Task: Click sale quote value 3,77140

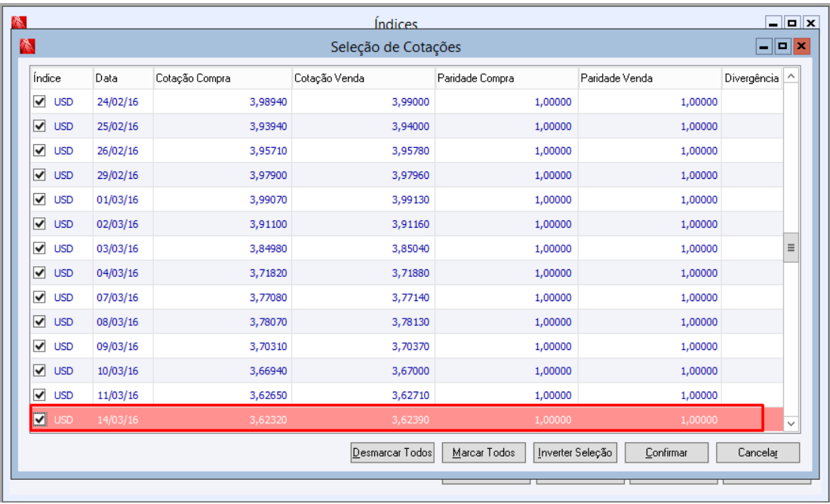Action: pos(410,297)
